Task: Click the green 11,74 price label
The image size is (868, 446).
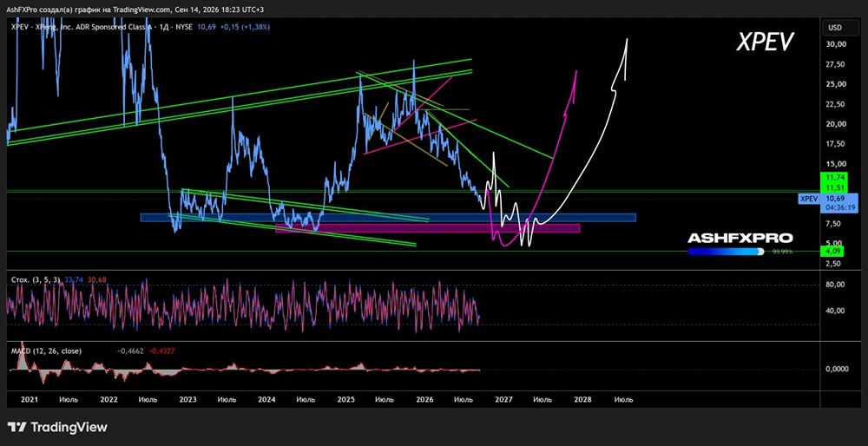Action: 834,178
